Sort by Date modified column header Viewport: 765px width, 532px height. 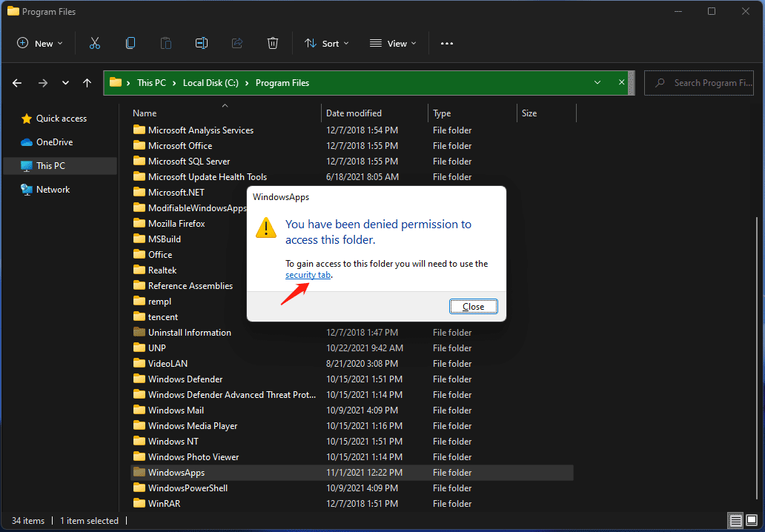tap(354, 113)
